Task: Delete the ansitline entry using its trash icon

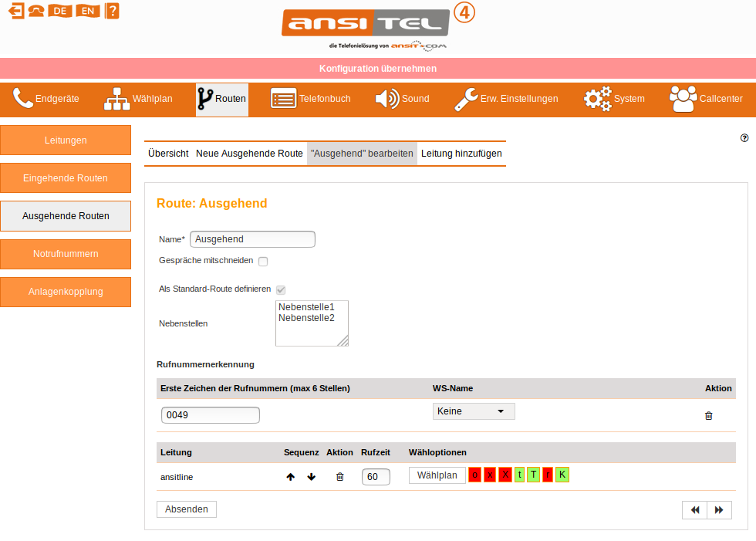Action: 339,477
